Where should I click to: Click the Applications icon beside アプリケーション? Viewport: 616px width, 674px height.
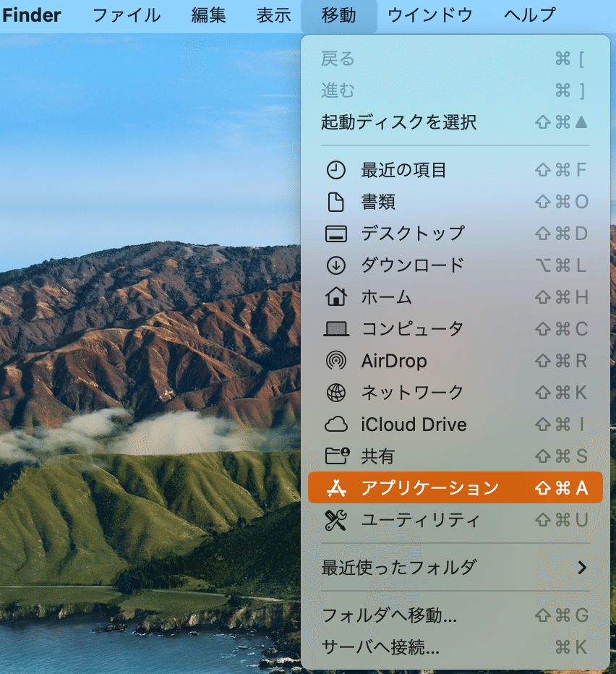pyautogui.click(x=335, y=488)
